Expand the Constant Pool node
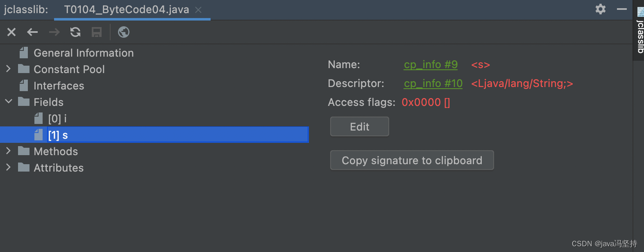 [8, 69]
